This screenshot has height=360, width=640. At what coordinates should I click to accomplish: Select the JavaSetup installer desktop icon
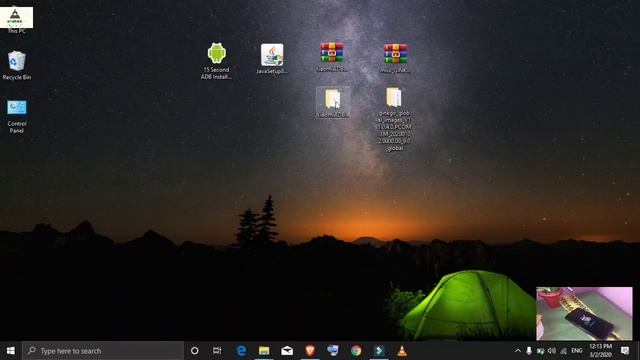(x=272, y=59)
